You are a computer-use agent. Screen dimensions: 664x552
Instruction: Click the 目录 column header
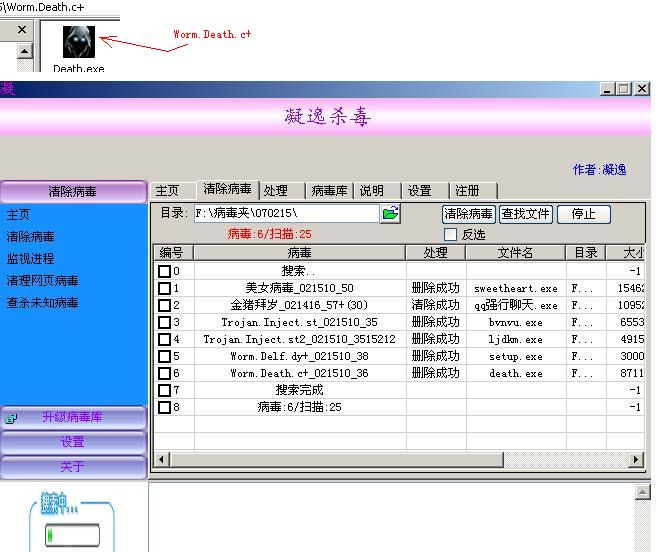[x=586, y=253]
